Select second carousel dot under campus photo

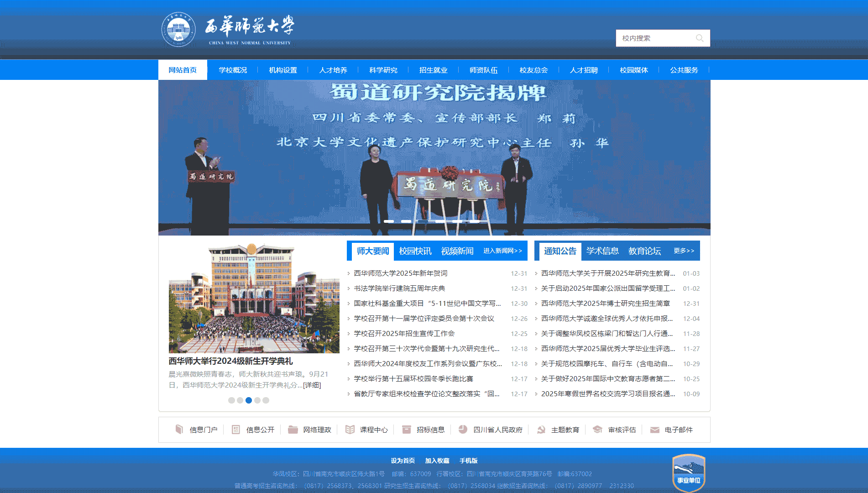click(x=240, y=400)
